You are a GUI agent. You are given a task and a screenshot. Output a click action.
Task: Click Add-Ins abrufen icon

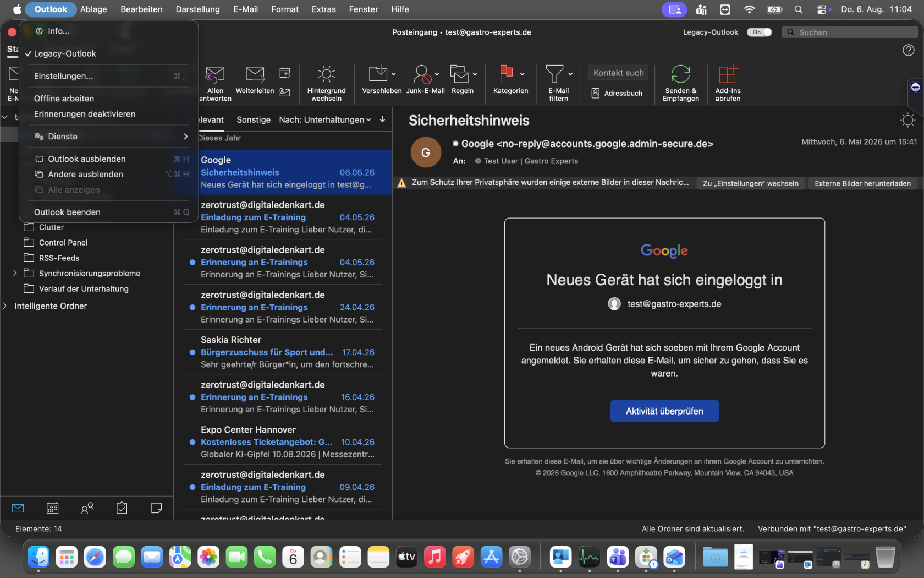(728, 74)
